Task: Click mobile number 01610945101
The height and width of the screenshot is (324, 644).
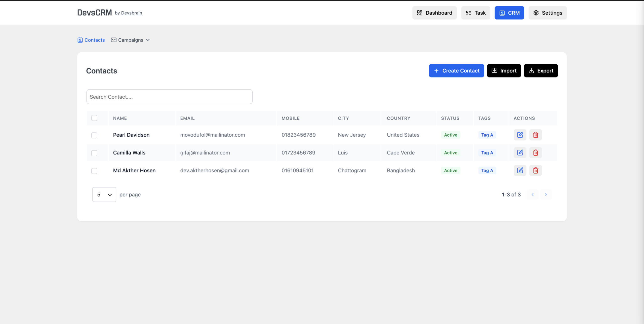Action: click(x=297, y=171)
